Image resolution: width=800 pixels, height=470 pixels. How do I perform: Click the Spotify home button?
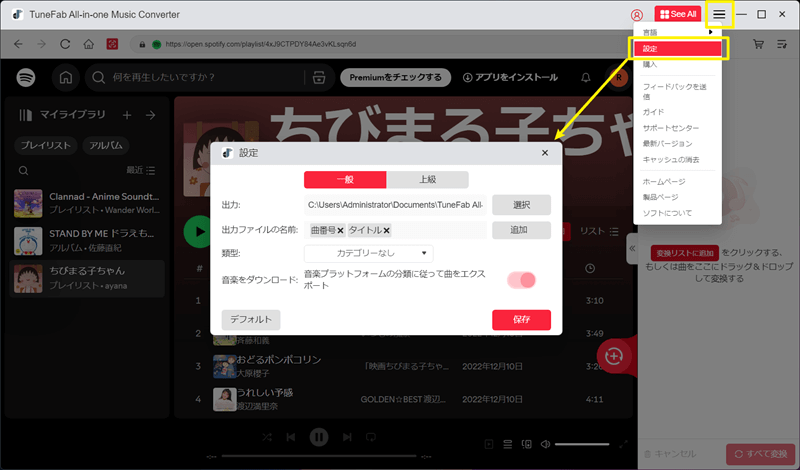66,78
